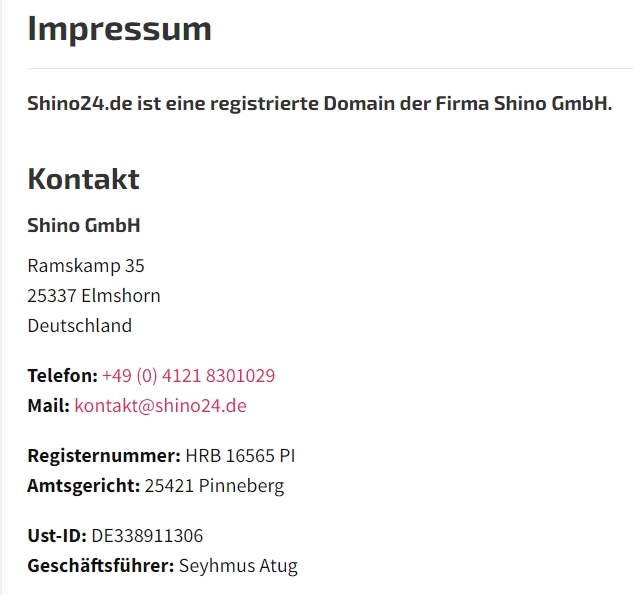Click the Registernummer label
633x595 pixels.
click(104, 456)
